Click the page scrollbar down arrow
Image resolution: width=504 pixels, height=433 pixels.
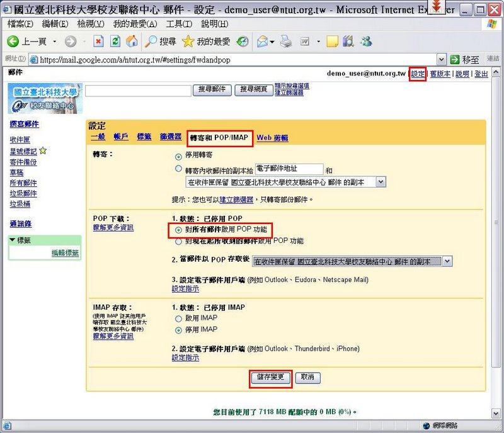(x=496, y=413)
